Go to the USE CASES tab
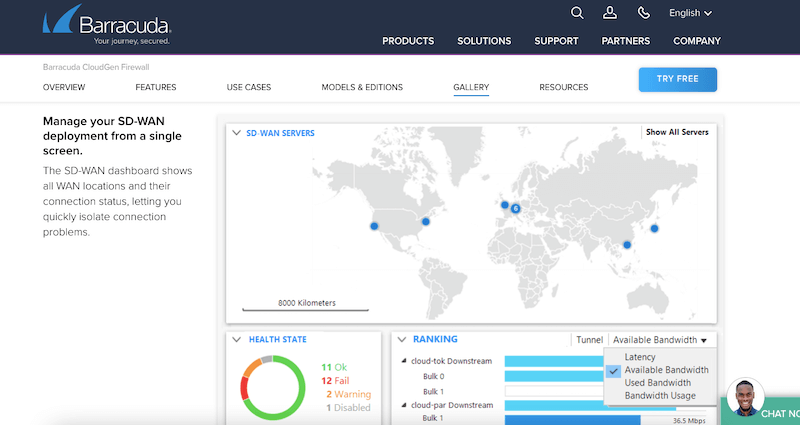The width and height of the screenshot is (800, 425). 249,87
